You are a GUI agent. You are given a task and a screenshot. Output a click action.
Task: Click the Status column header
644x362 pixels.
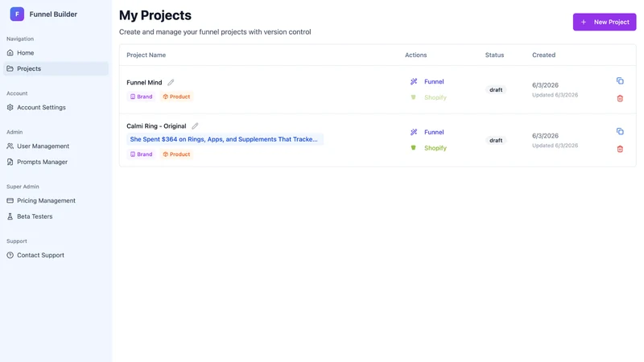(494, 55)
